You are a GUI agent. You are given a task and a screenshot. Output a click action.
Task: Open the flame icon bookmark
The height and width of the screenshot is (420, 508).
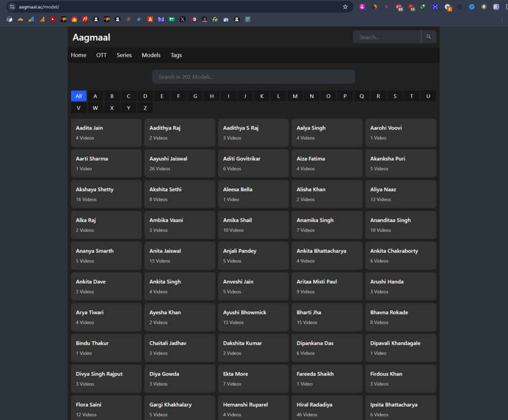[74, 19]
